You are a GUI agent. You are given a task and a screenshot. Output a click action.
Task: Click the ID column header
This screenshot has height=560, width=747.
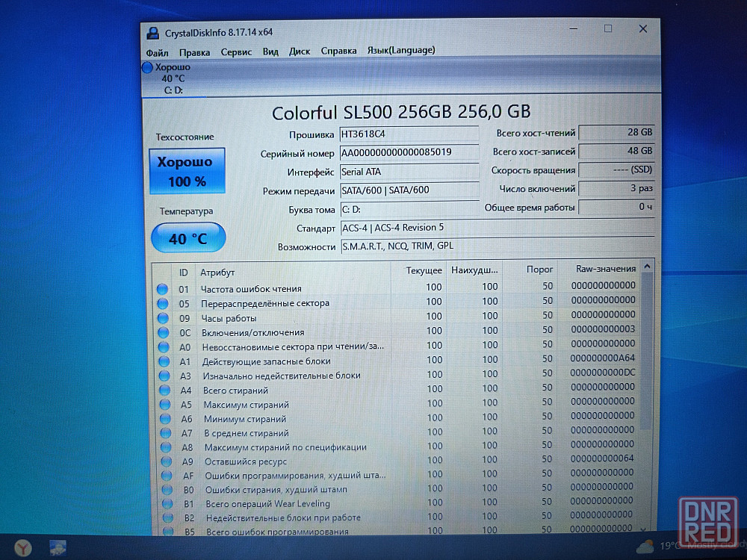click(183, 273)
